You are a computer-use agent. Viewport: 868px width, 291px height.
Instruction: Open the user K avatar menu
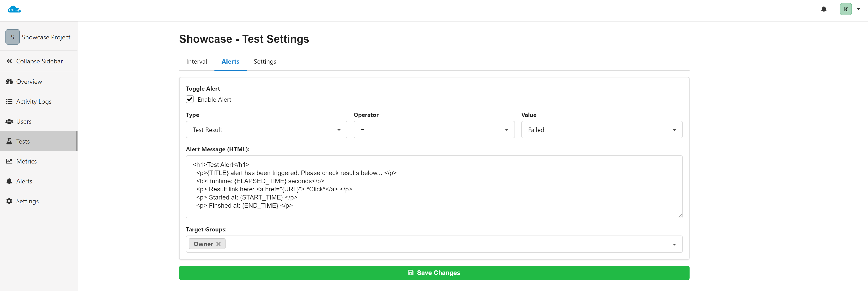[x=846, y=9]
